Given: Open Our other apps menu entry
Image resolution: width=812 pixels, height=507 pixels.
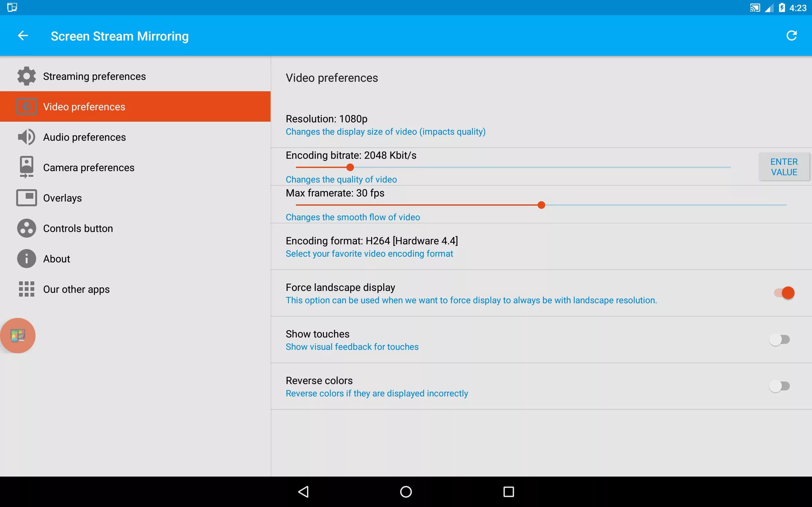Looking at the screenshot, I should tap(76, 289).
